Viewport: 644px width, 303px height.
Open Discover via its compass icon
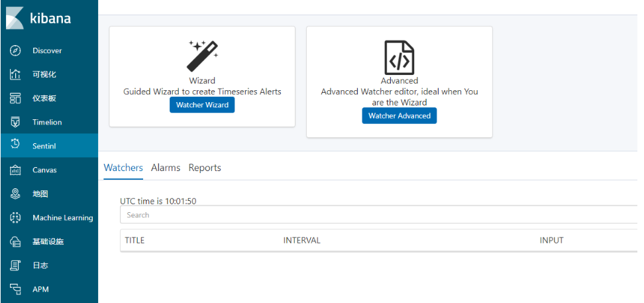(15, 50)
